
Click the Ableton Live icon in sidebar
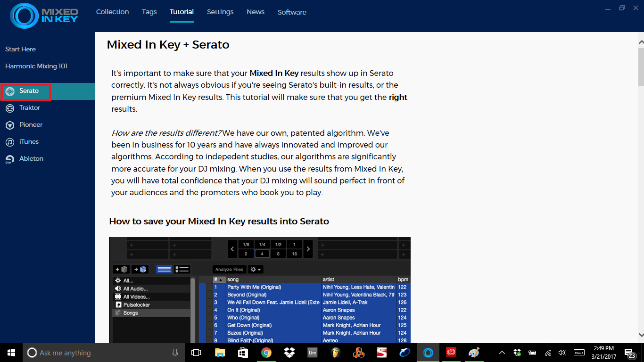[x=10, y=159]
